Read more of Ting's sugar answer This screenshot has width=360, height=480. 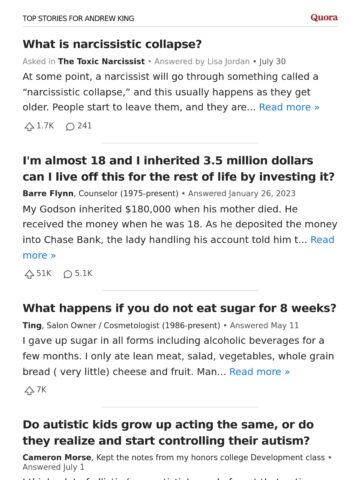(x=259, y=372)
